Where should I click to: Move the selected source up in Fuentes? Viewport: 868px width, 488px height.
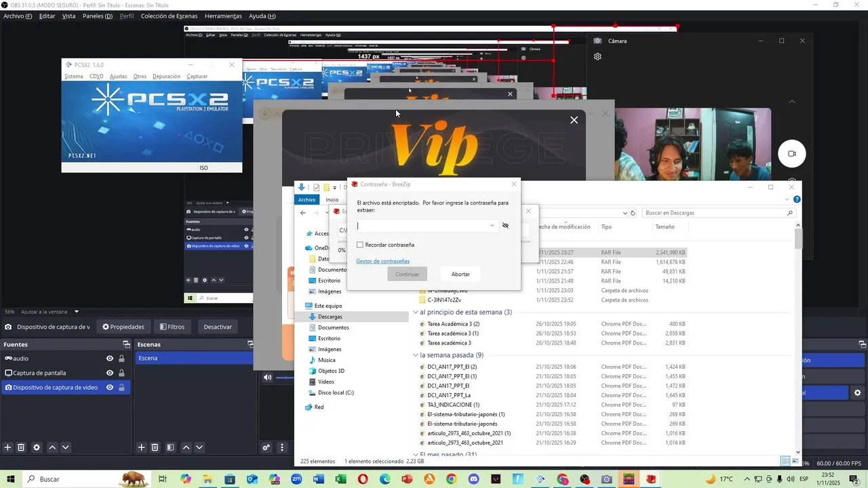52,447
